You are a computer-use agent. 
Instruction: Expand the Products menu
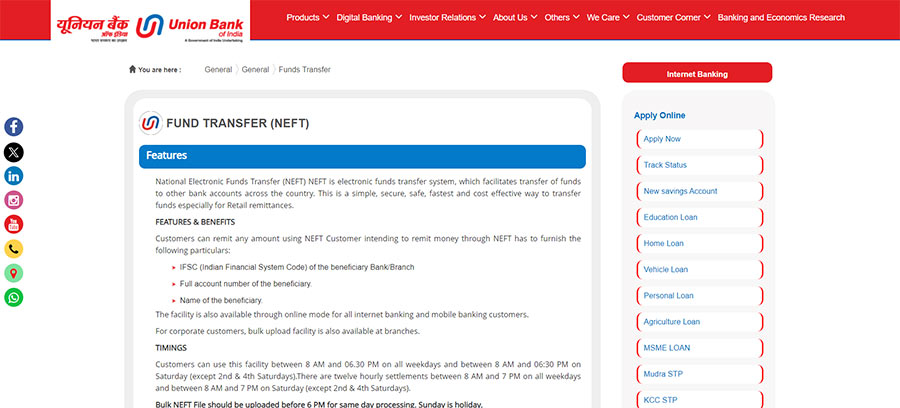pyautogui.click(x=308, y=17)
